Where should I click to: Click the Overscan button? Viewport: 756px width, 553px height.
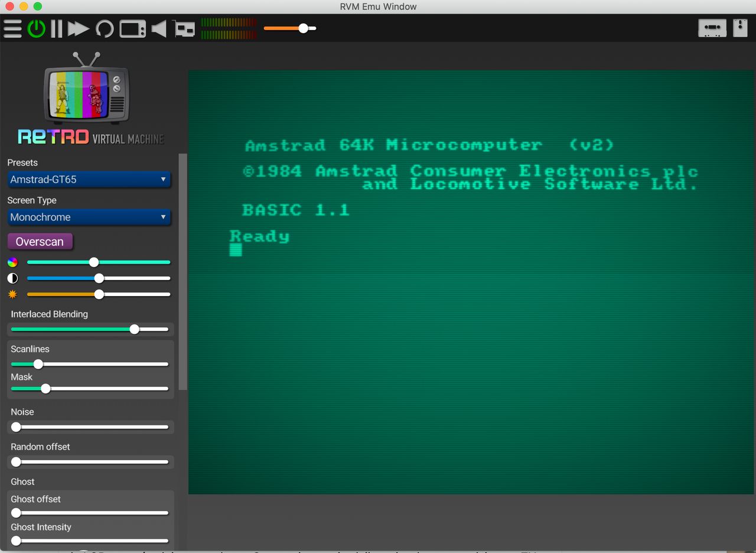pos(40,242)
